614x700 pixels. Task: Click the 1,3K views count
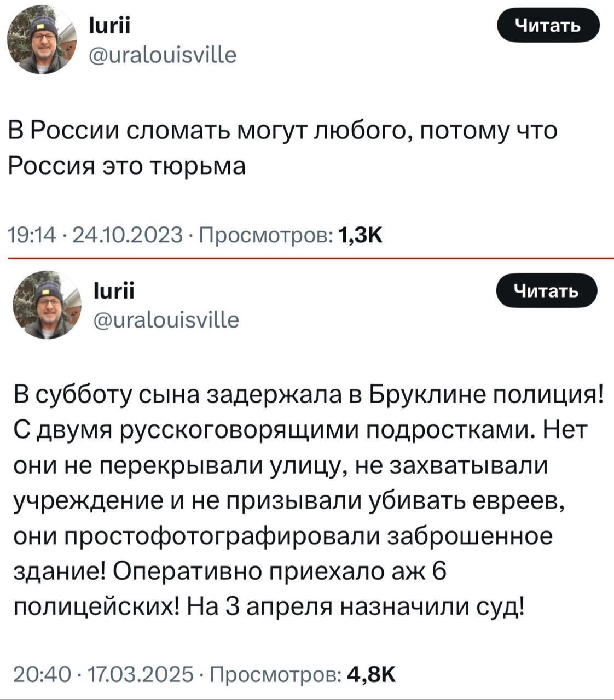click(x=361, y=236)
